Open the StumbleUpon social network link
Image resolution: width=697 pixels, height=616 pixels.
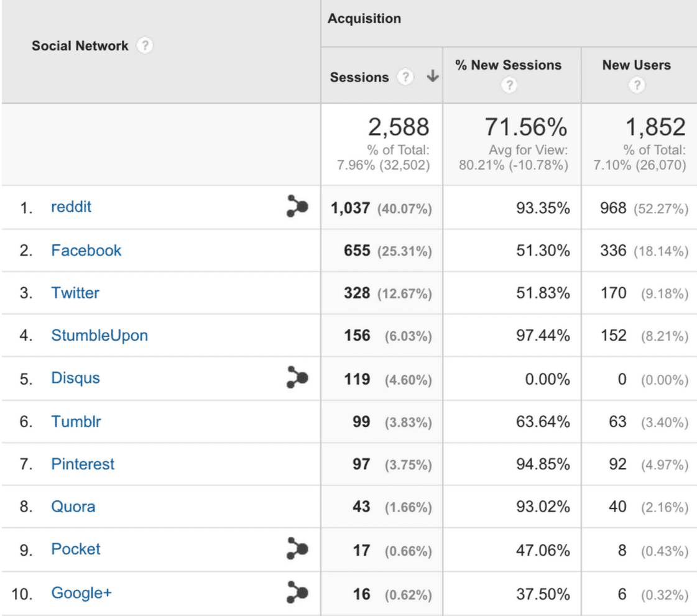[99, 336]
